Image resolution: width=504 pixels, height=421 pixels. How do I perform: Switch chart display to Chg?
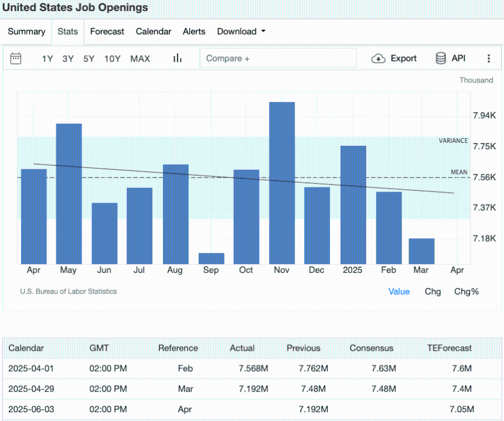(433, 292)
